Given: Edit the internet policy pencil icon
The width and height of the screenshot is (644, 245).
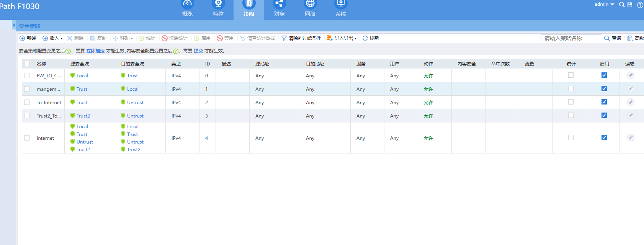Looking at the screenshot, I should [631, 138].
